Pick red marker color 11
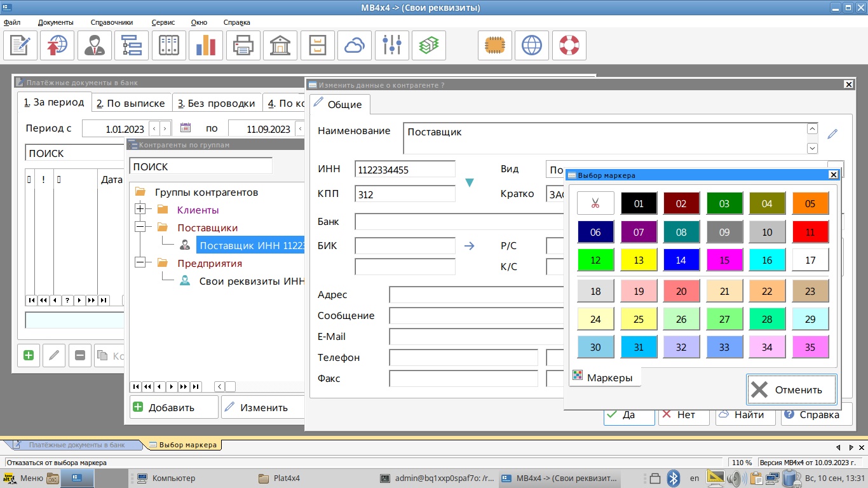 [810, 233]
